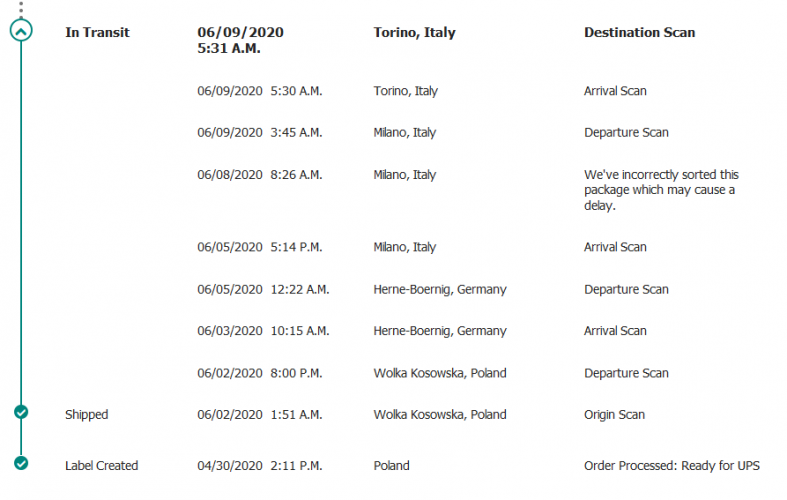This screenshot has height=500, width=787.
Task: Click the Poland location in Label Created row
Action: click(x=391, y=465)
